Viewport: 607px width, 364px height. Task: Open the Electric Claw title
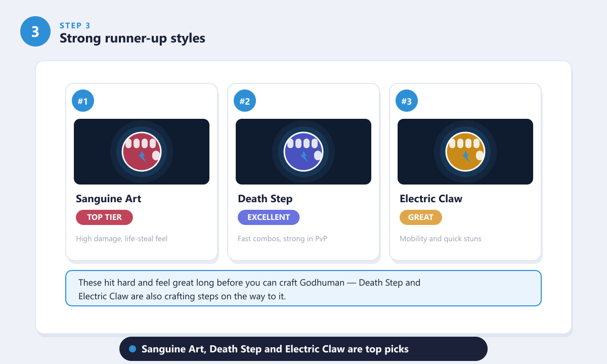pos(431,199)
